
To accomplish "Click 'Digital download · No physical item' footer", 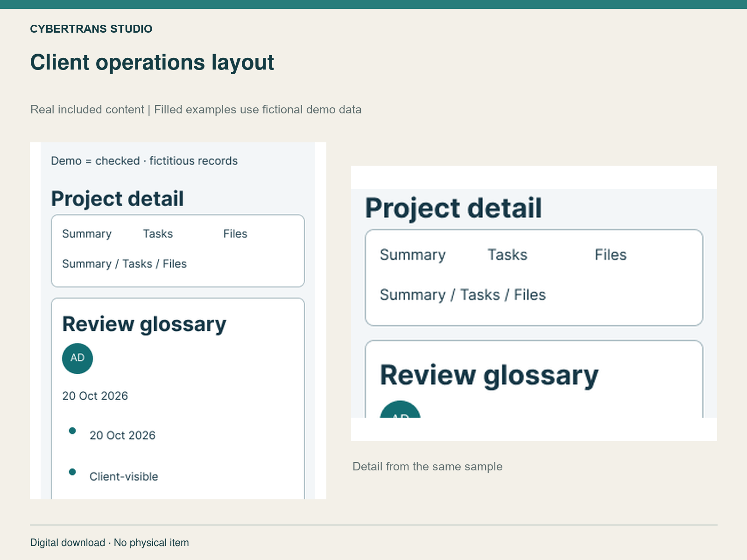I will [109, 543].
